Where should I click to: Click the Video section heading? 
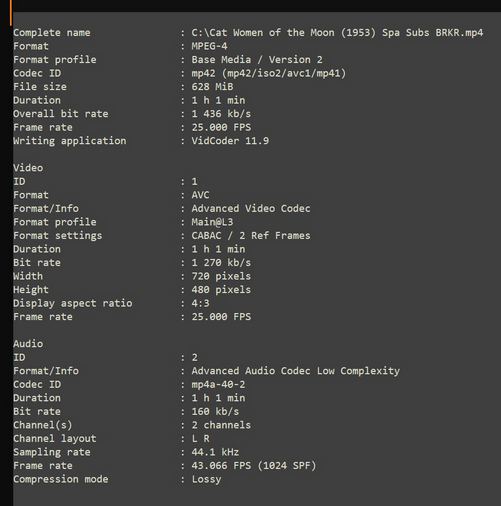tap(28, 168)
